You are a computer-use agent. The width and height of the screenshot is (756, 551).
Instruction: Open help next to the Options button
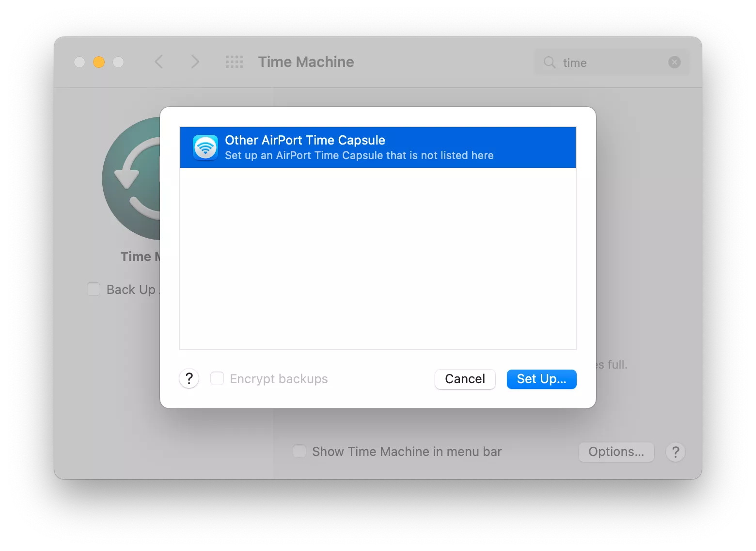tap(675, 452)
